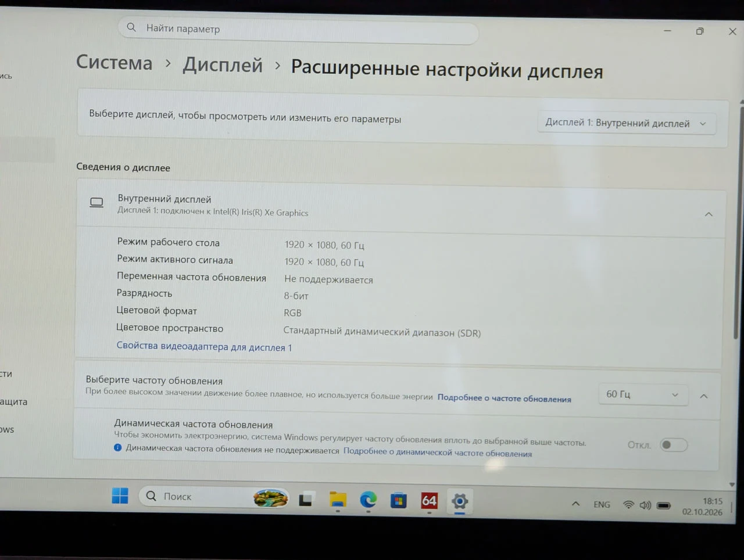The width and height of the screenshot is (744, 560).
Task: Minimize the Settings window
Action: coord(667,31)
